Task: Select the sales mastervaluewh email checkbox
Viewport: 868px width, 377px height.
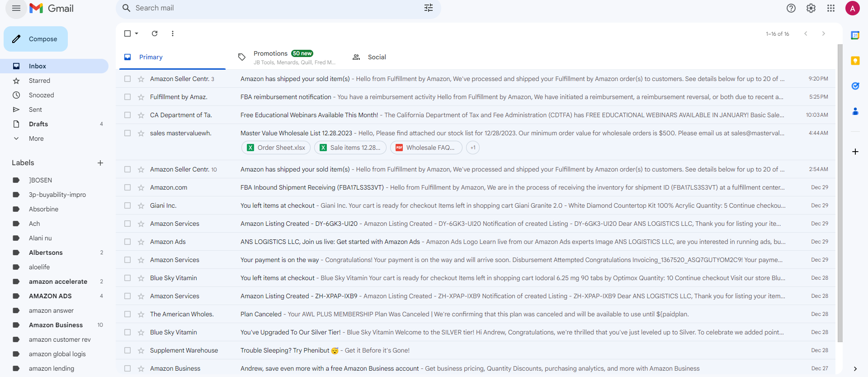Action: (127, 133)
